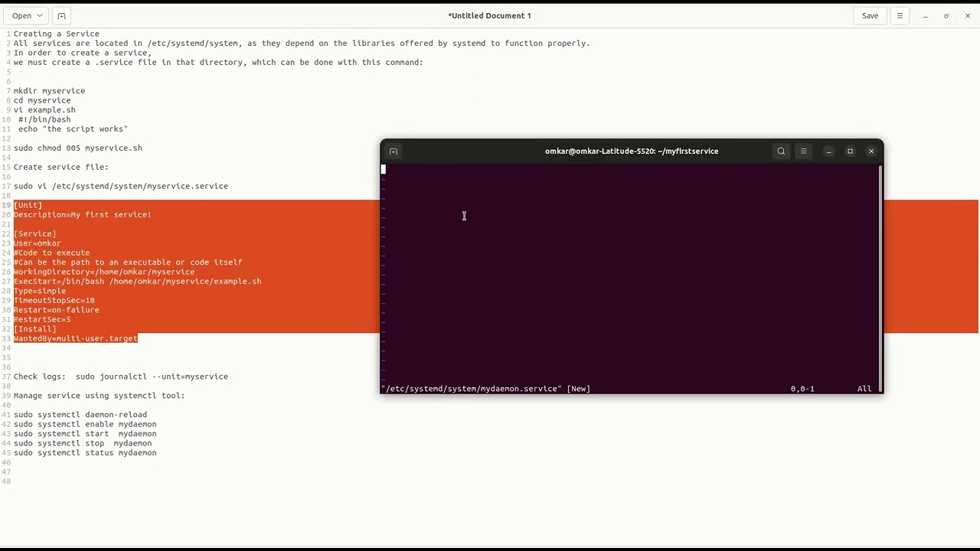Close the gedit window
This screenshot has width=980, height=551.
click(968, 15)
